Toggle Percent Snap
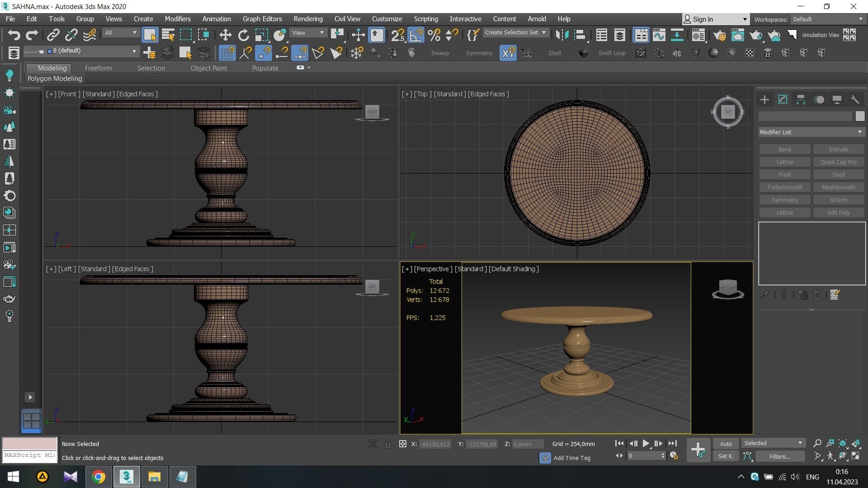Image resolution: width=868 pixels, height=488 pixels. pos(434,35)
